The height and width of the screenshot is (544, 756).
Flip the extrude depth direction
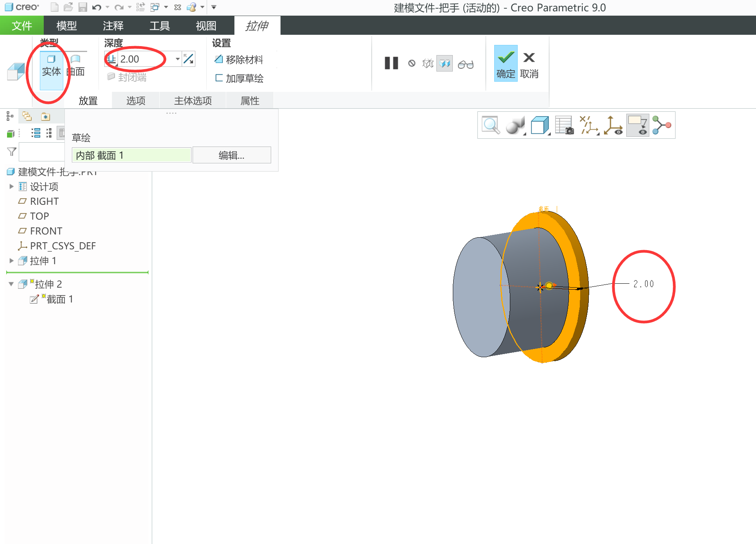click(189, 59)
